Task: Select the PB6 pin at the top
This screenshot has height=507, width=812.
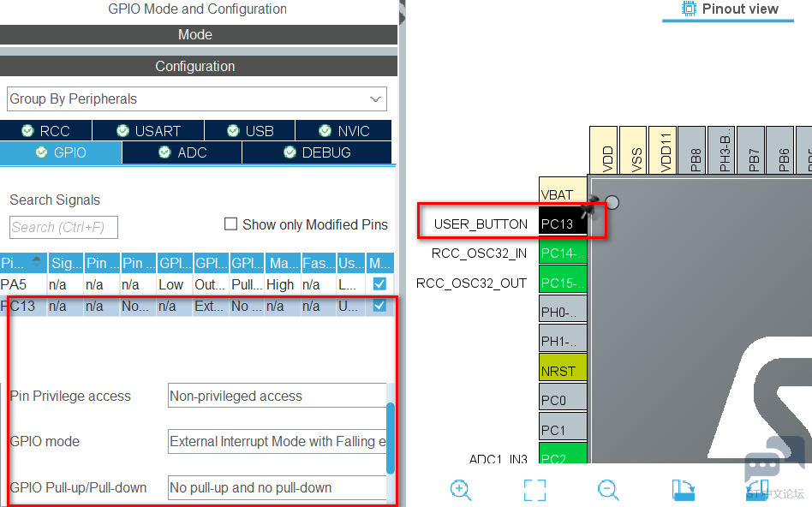Action: [x=780, y=150]
